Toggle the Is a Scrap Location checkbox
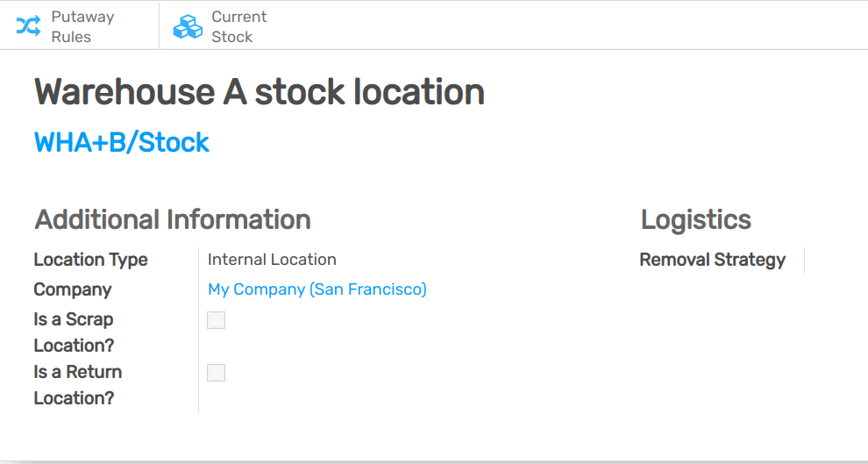 216,320
